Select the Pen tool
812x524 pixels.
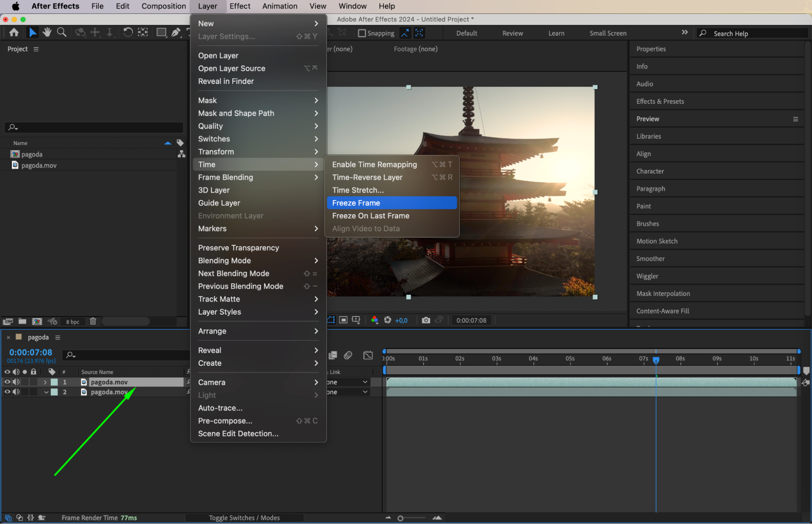[175, 32]
